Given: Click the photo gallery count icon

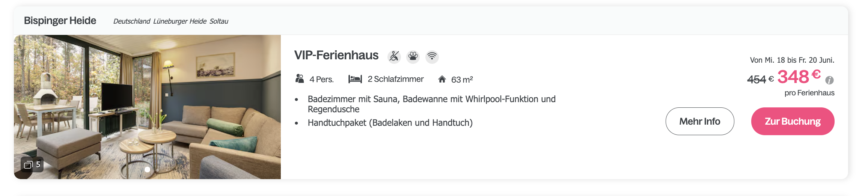Looking at the screenshot, I should coord(32,164).
